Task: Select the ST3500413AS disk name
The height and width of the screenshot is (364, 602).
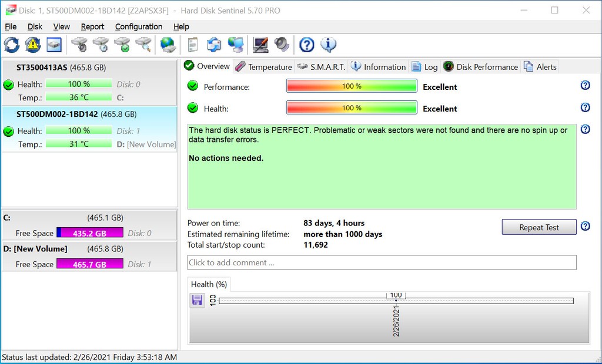Action: tap(42, 68)
